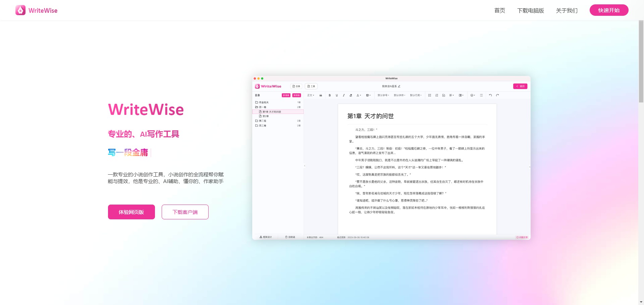Open the 下载电脑版 navigation link

tap(531, 10)
